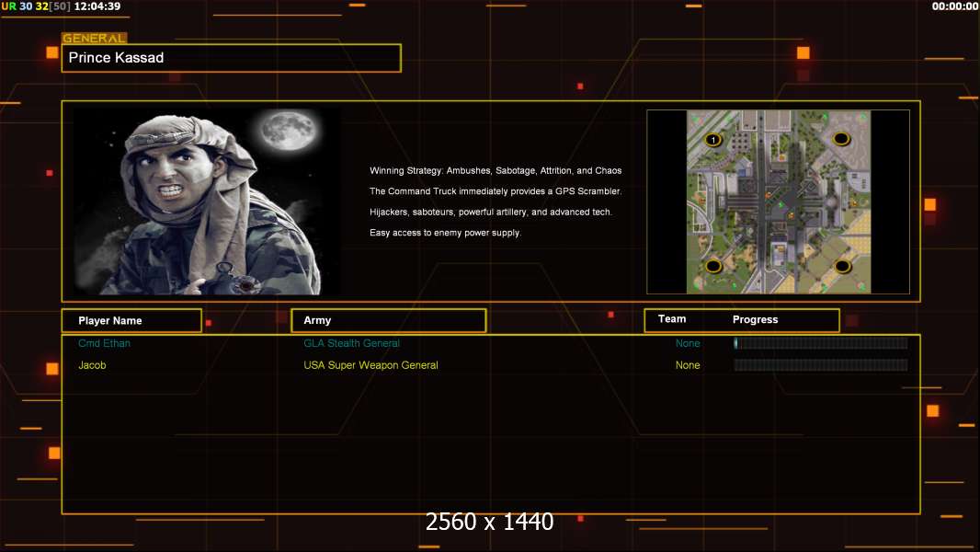The width and height of the screenshot is (980, 552).
Task: Click the 00:00:00 timer in top right
Action: (x=955, y=6)
